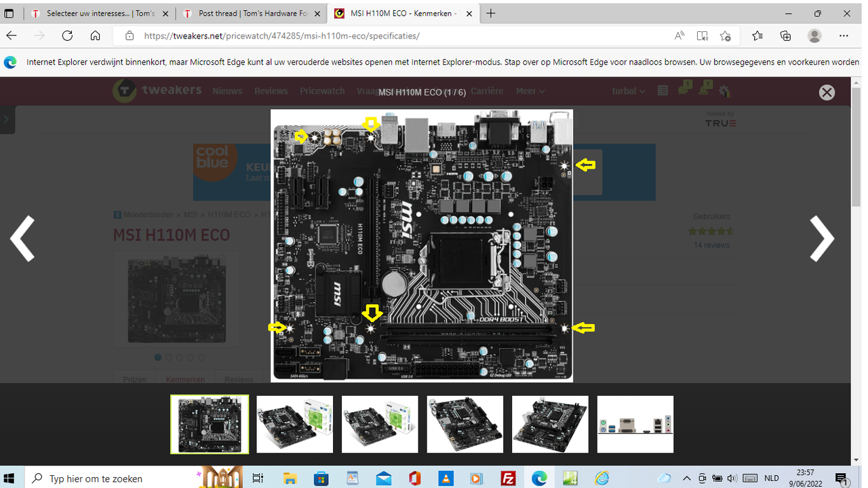Open Task View on the taskbar
Image resolution: width=868 pixels, height=488 pixels.
click(258, 479)
